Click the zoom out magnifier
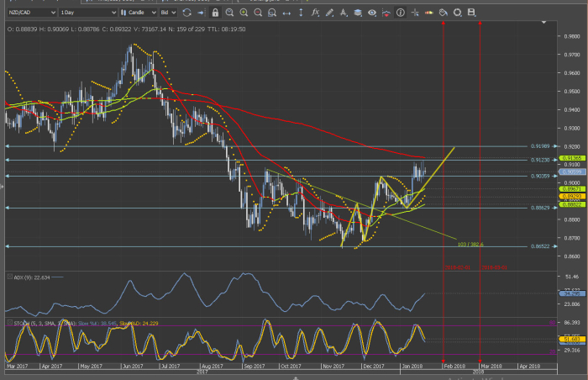588x380 pixels. (258, 13)
